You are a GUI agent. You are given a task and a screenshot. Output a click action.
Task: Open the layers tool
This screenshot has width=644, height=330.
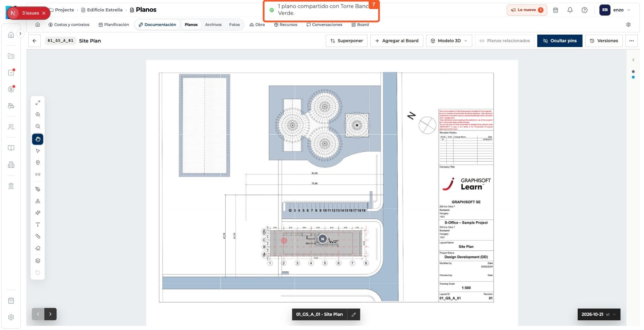click(x=38, y=261)
